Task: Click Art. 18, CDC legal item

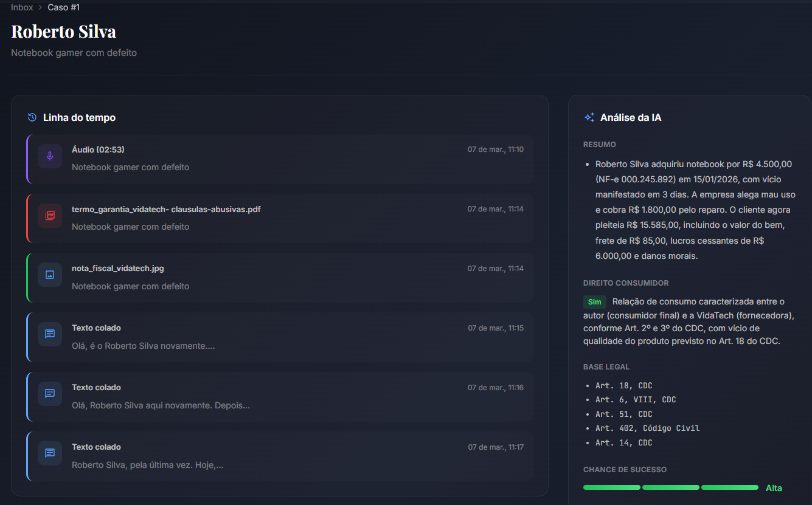Action: pyautogui.click(x=624, y=386)
